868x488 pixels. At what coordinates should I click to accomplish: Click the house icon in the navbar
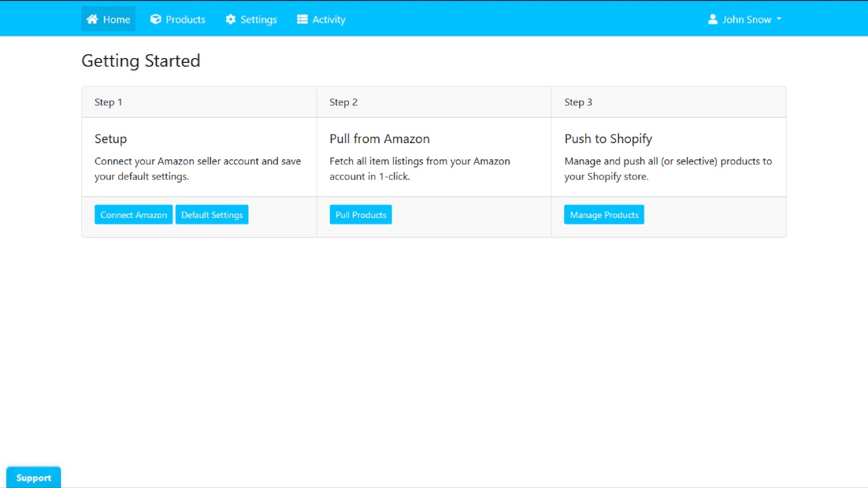point(92,20)
